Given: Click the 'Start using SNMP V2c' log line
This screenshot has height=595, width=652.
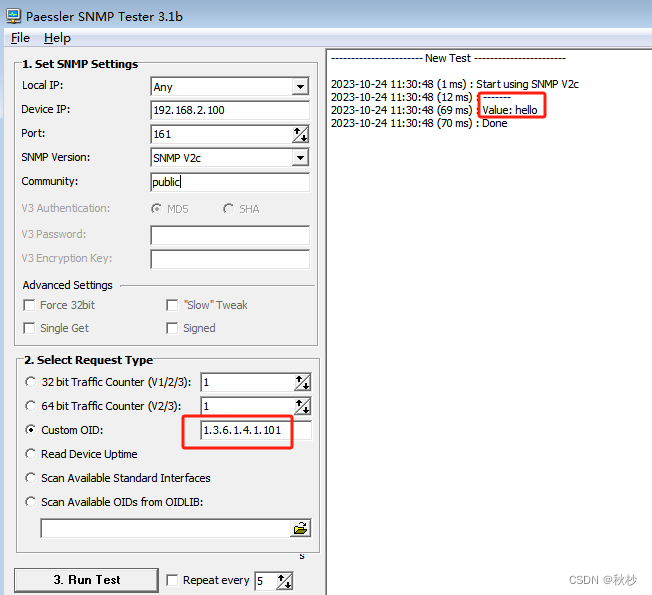Looking at the screenshot, I should click(454, 84).
